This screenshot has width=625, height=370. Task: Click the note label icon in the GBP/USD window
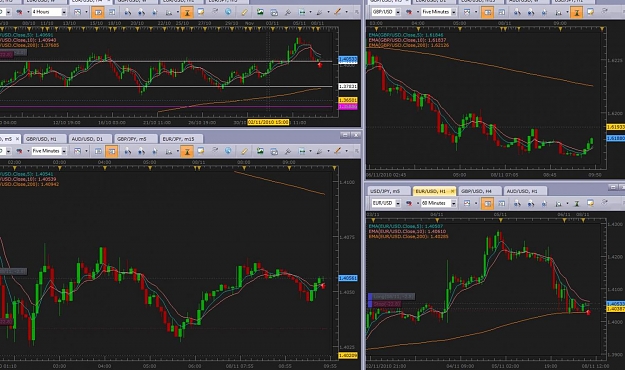point(590,12)
